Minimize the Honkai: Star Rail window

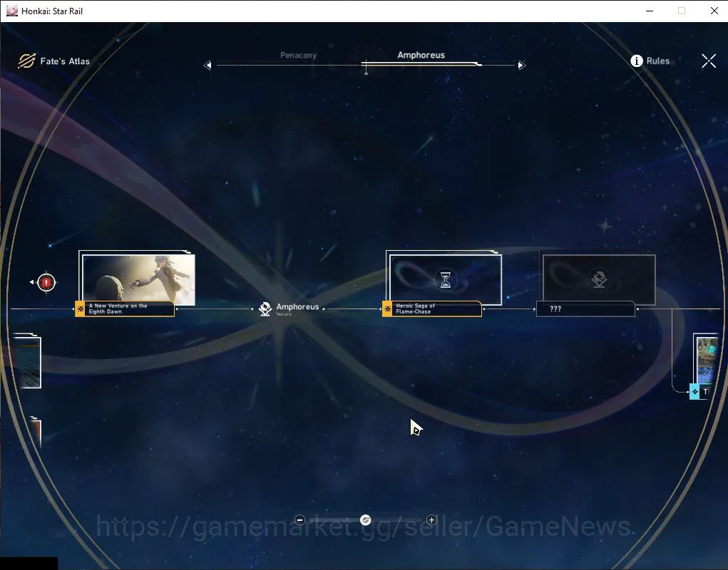coord(650,11)
